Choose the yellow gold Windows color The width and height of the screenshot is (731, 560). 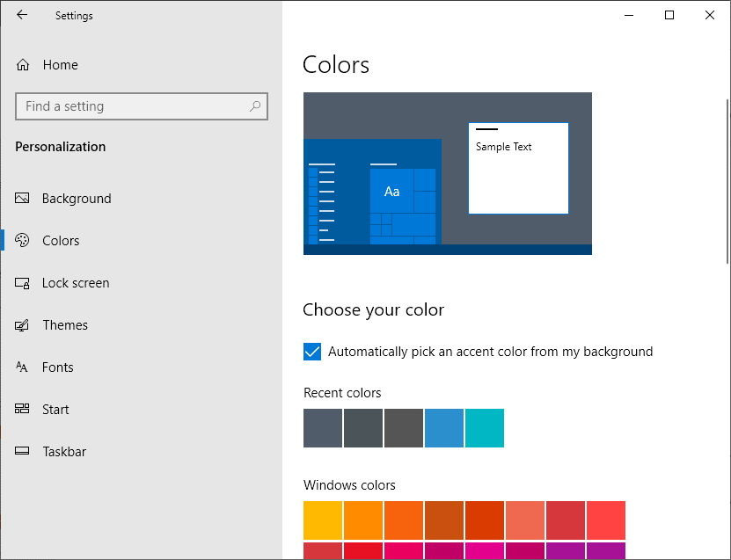tap(323, 520)
